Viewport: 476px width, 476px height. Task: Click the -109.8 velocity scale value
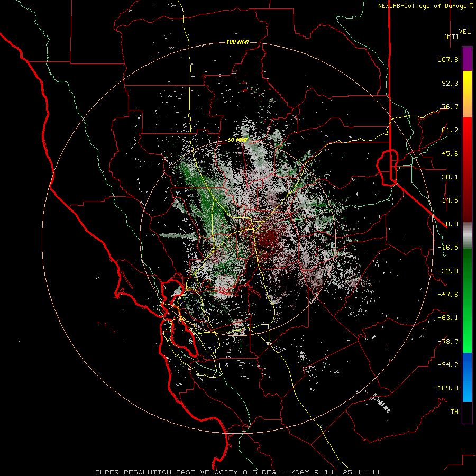(x=446, y=388)
